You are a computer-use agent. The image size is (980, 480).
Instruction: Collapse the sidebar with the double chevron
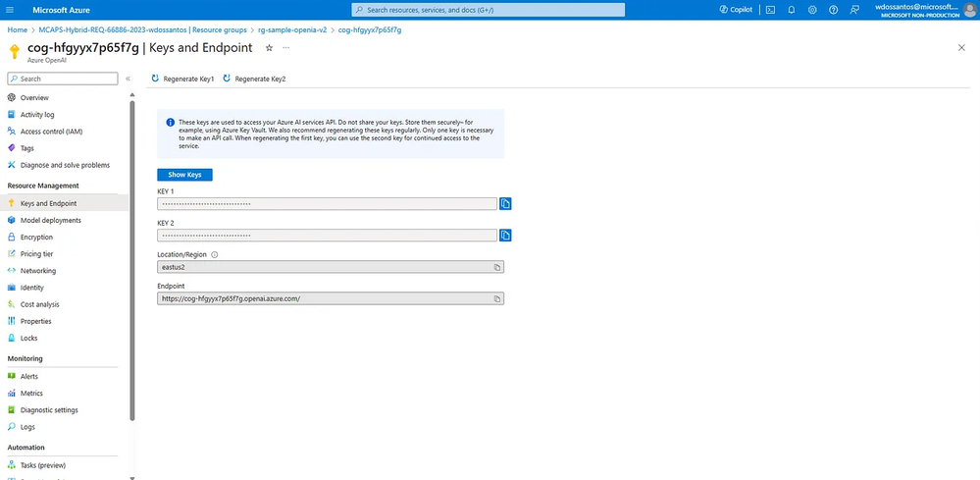(x=128, y=79)
